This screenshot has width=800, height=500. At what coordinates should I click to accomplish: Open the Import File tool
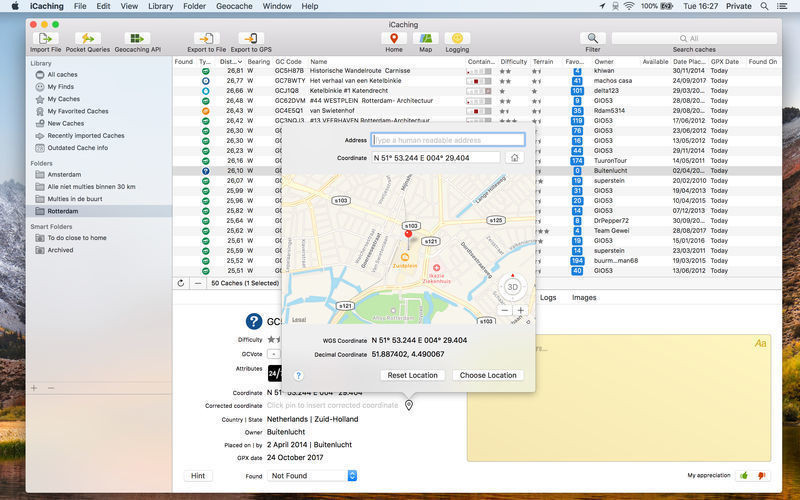(x=45, y=39)
